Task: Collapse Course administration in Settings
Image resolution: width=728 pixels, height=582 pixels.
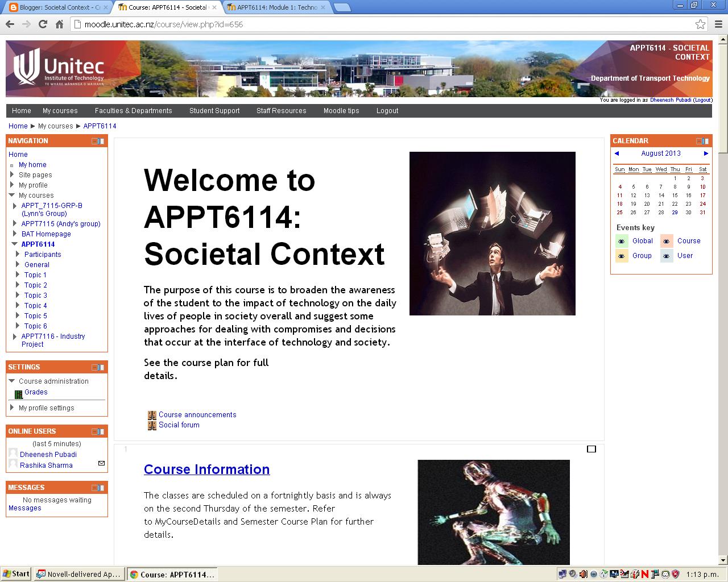Action: [12, 381]
